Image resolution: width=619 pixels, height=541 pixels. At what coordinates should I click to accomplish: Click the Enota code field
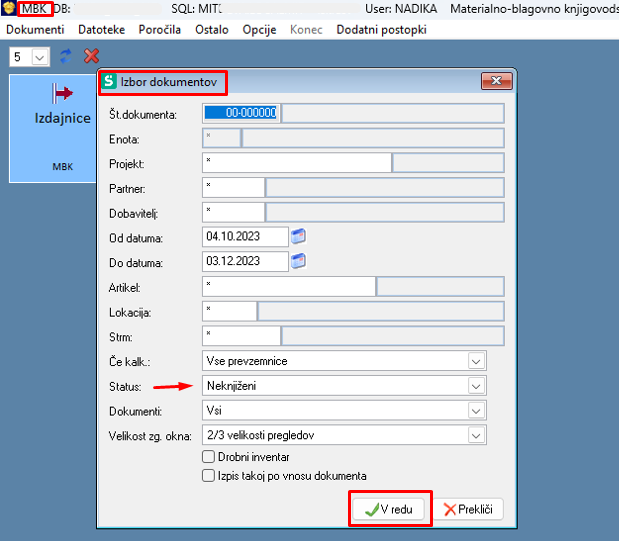point(221,138)
